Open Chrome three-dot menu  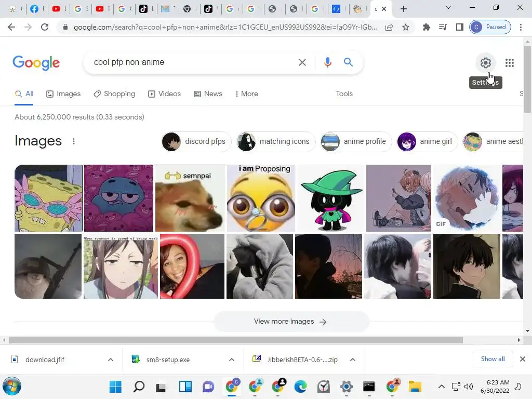pyautogui.click(x=521, y=27)
